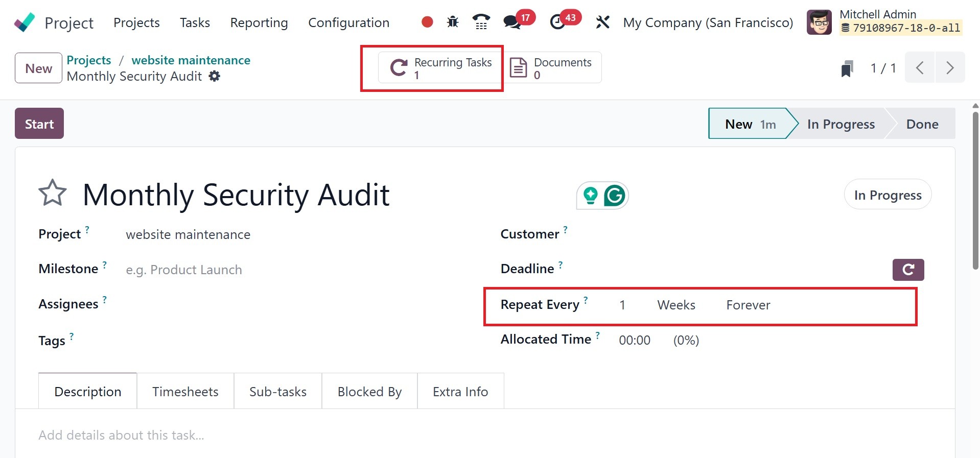Open the Forever repeat type dropdown
The width and height of the screenshot is (980, 458).
tap(748, 305)
